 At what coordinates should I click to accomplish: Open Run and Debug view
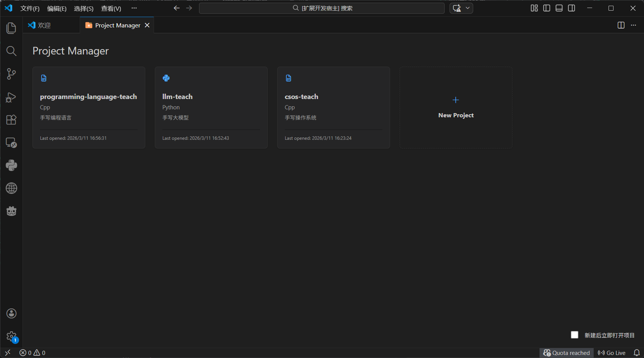tap(11, 97)
